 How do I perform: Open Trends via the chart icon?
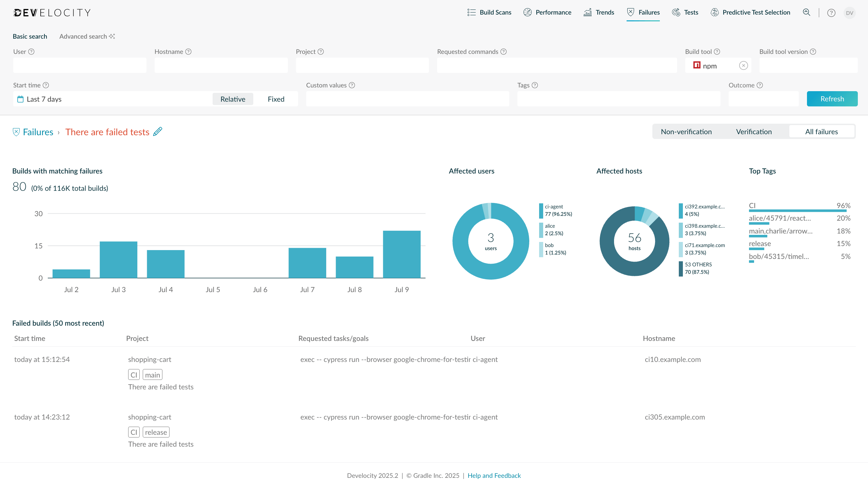tap(588, 12)
